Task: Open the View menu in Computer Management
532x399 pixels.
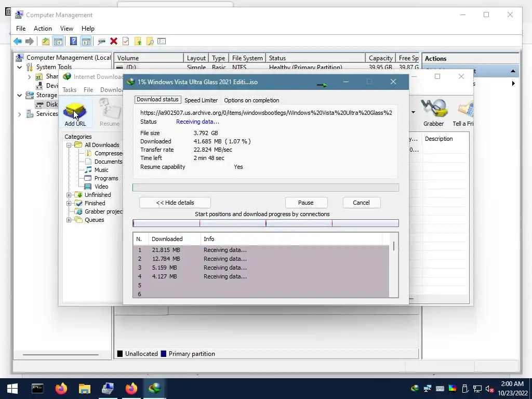Action: pos(66,29)
